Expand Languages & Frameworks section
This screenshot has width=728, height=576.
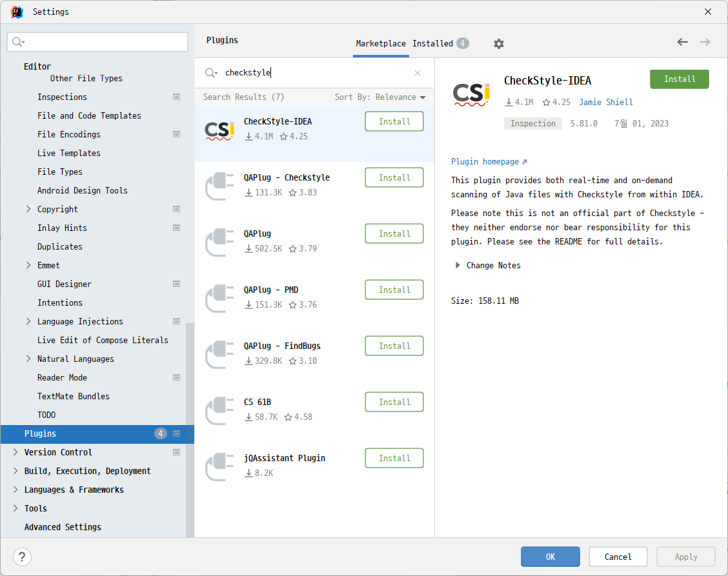15,490
